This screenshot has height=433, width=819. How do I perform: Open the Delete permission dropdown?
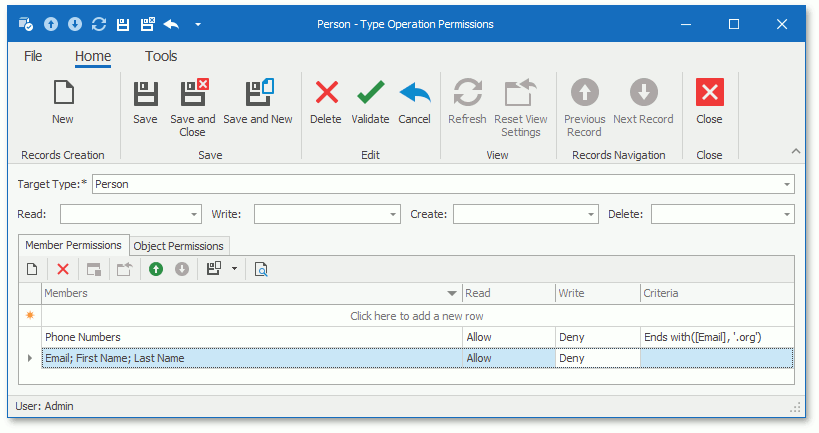coord(787,214)
